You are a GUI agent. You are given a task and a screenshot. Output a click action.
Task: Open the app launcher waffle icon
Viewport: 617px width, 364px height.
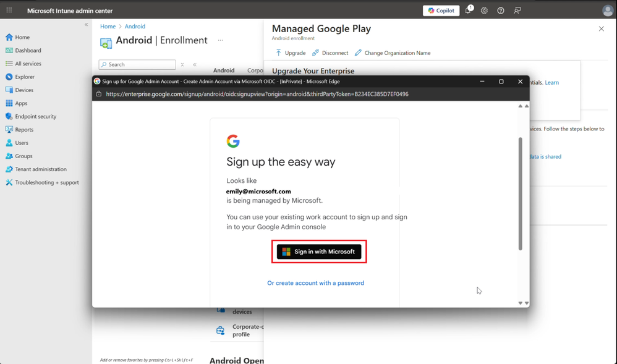click(x=9, y=11)
